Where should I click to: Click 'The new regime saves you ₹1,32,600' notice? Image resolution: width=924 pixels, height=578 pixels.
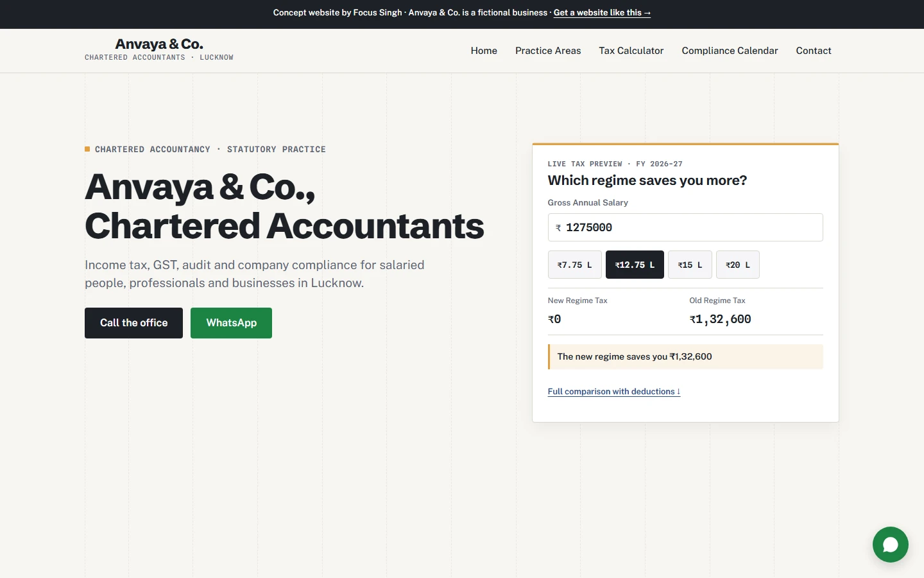click(x=685, y=357)
